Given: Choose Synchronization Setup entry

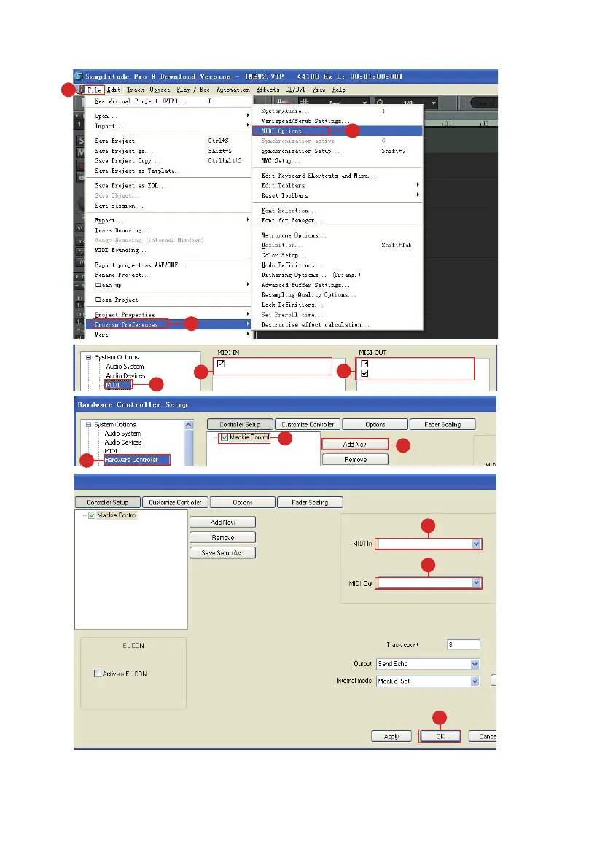Looking at the screenshot, I should point(337,151).
